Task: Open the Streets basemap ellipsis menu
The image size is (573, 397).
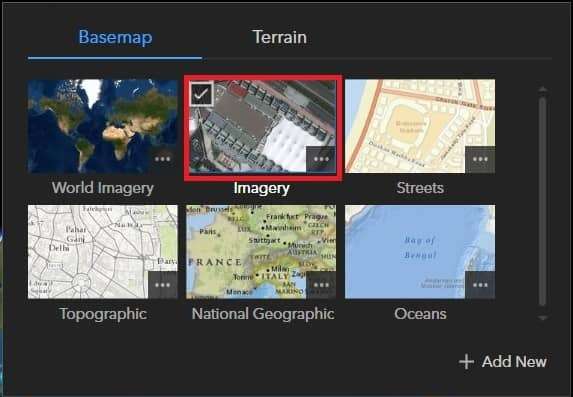Action: 480,159
